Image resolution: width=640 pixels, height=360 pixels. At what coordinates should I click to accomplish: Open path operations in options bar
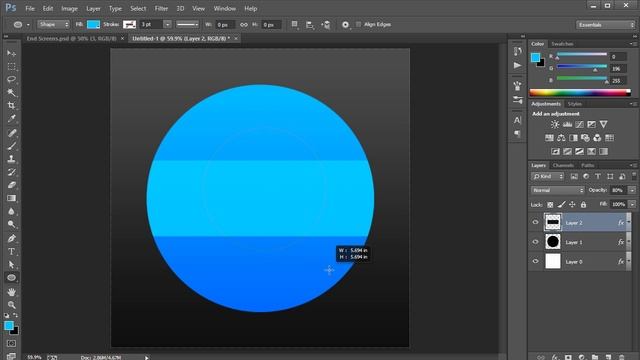294,25
